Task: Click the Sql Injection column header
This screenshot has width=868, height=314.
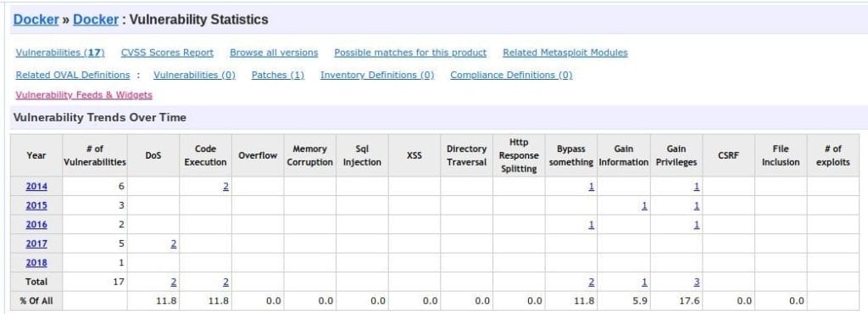Action: (362, 155)
